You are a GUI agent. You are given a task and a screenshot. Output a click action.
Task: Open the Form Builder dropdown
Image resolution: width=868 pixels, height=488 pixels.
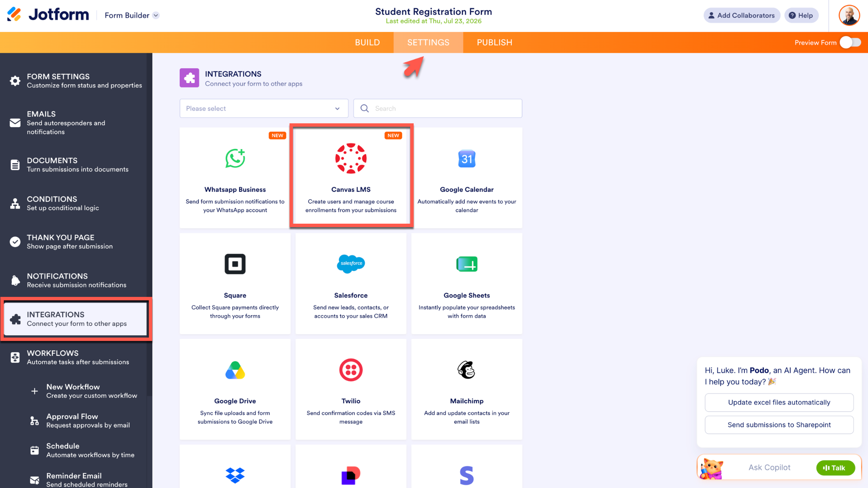point(132,15)
